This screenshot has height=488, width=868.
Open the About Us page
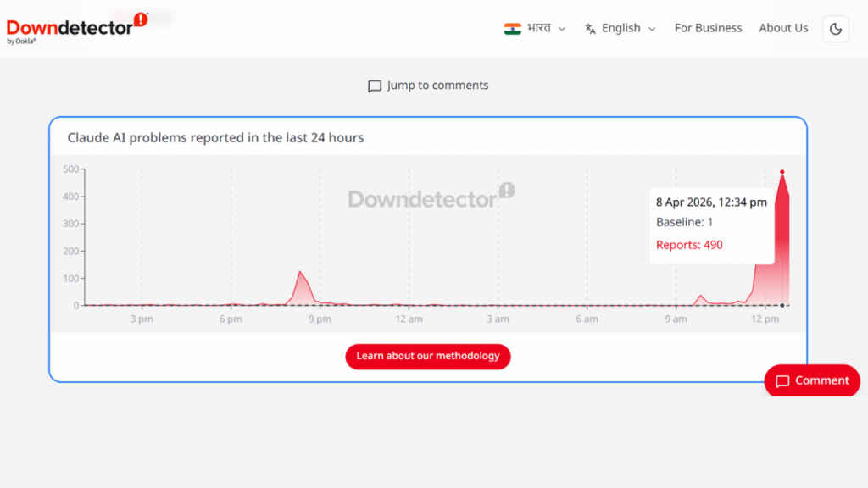pos(783,28)
